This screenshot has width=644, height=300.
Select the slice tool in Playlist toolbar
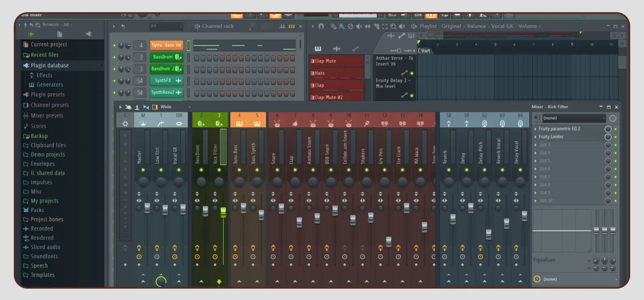point(376,26)
